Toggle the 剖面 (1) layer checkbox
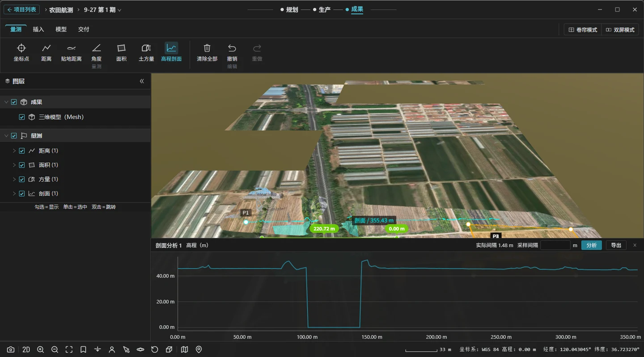 pos(22,194)
